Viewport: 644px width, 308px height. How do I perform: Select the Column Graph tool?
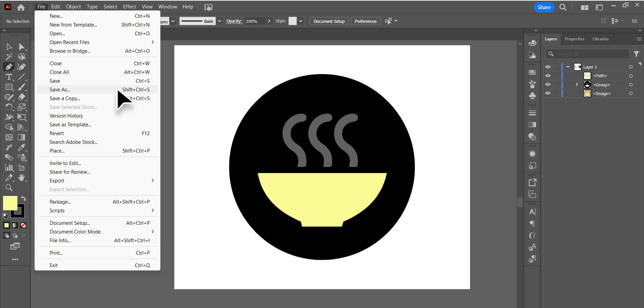coord(9,168)
